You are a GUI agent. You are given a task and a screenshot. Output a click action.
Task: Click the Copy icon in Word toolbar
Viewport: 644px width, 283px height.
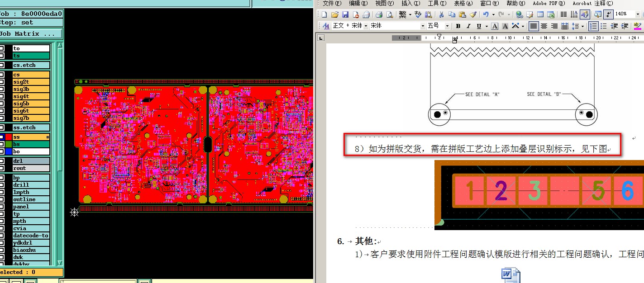click(452, 14)
